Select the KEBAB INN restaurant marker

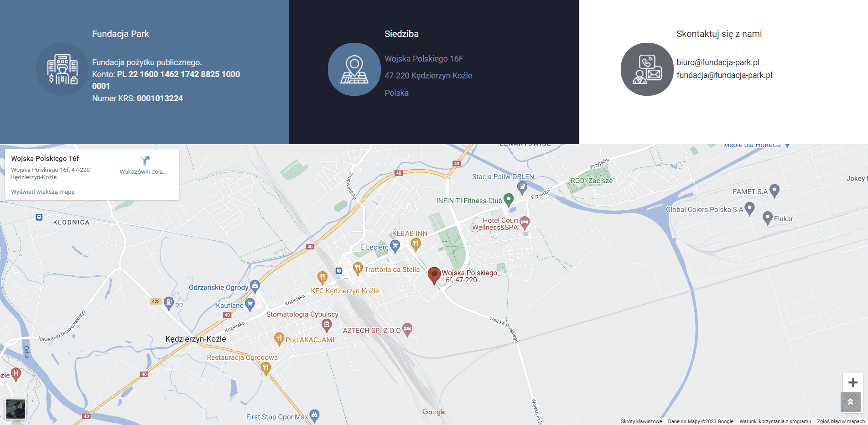tap(415, 244)
